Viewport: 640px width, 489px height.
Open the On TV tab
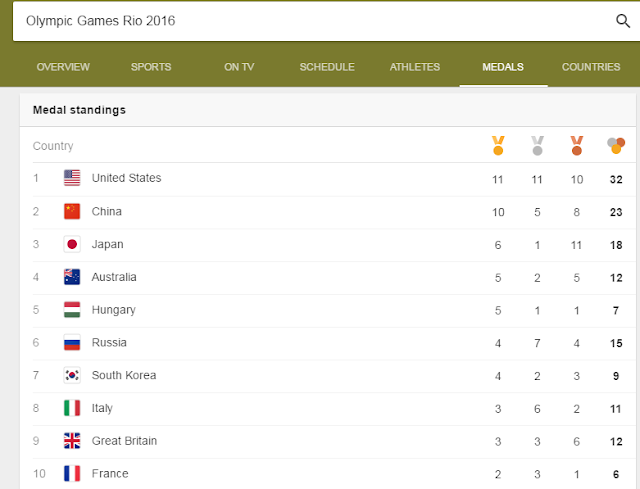(x=239, y=67)
